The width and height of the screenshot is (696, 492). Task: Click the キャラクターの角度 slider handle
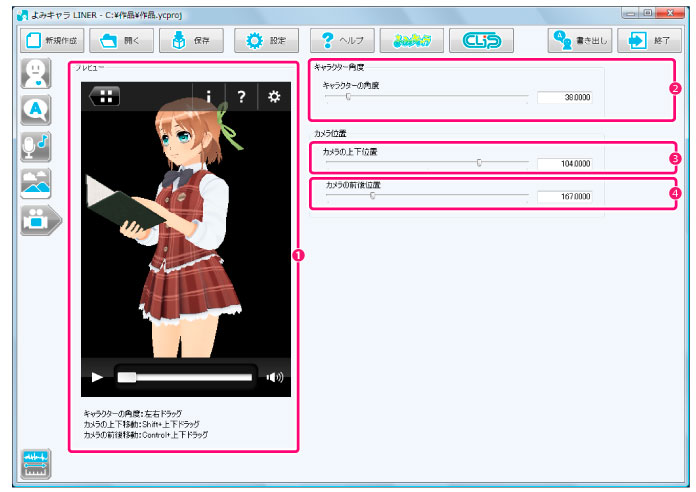pos(348,96)
